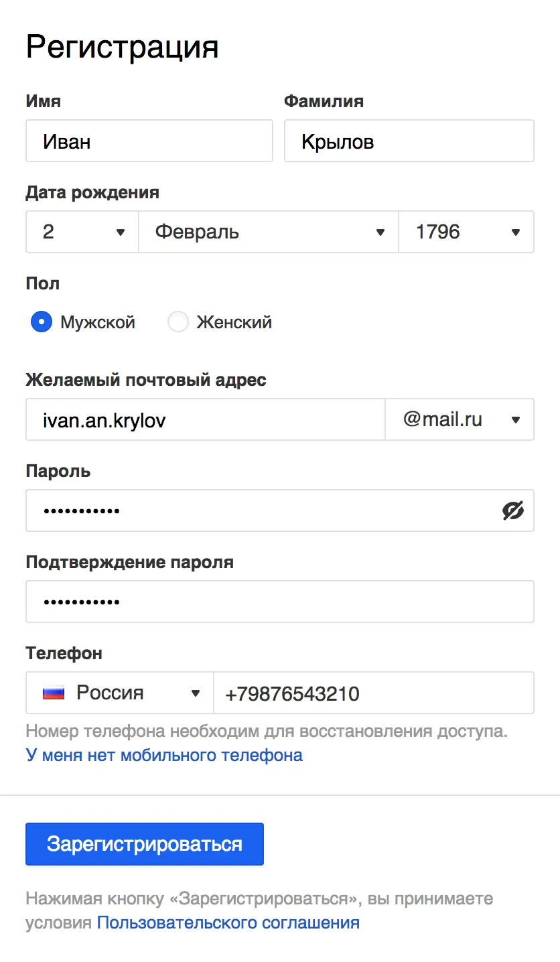Open the Россия country selector
The image size is (560, 962).
click(120, 693)
